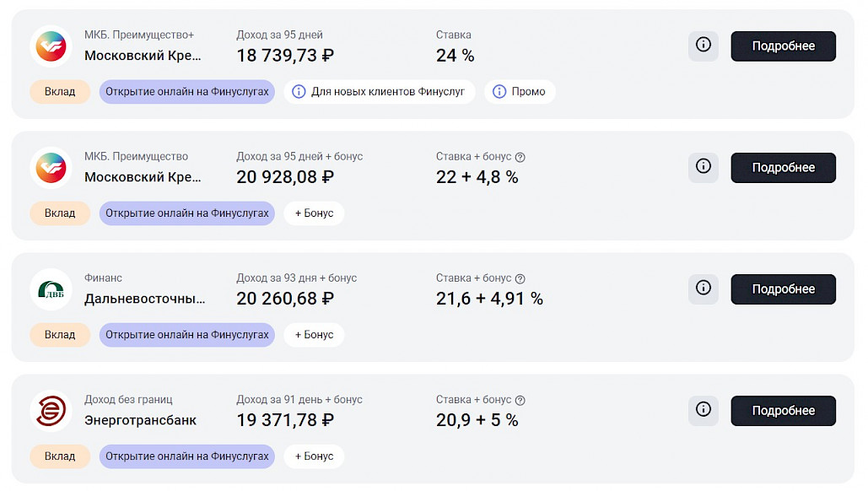Open Подробнее for the Энерготрансбанк deposit
Viewport: 868px width, 491px height.
point(784,411)
